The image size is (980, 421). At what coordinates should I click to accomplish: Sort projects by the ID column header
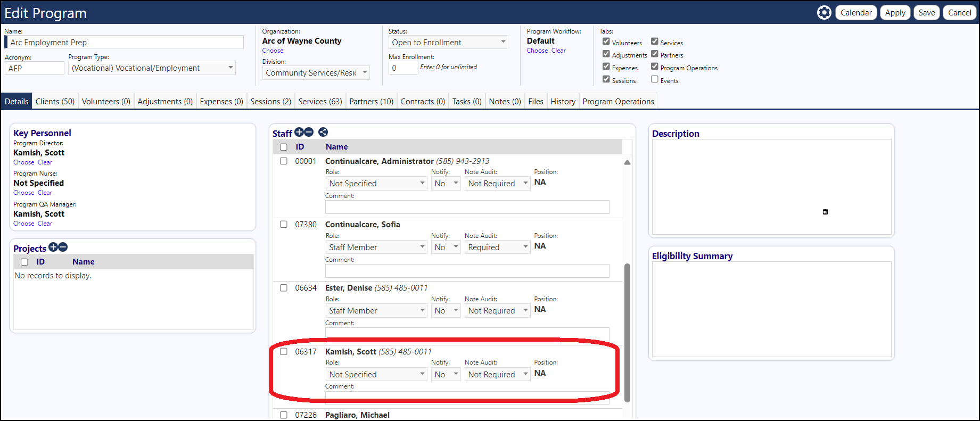coord(40,262)
